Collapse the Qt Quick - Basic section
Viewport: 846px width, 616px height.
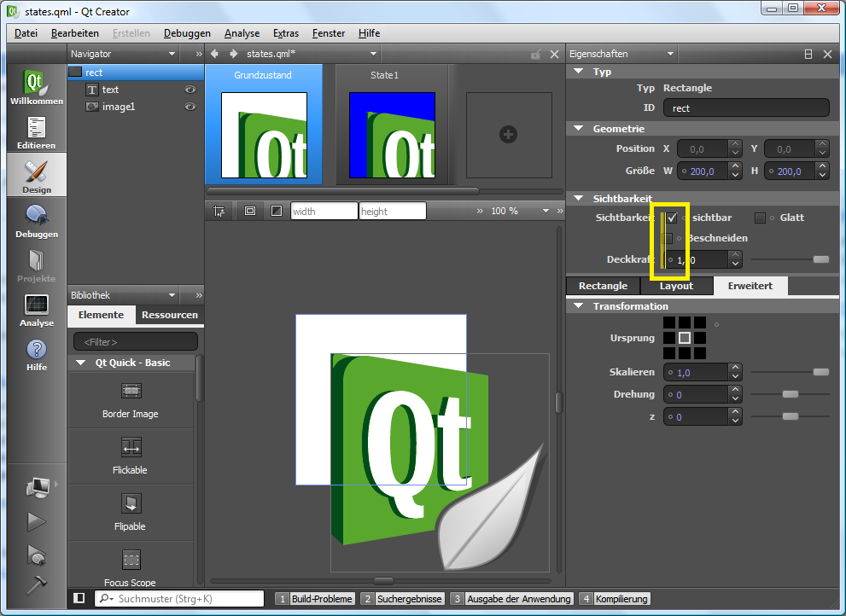(80, 363)
